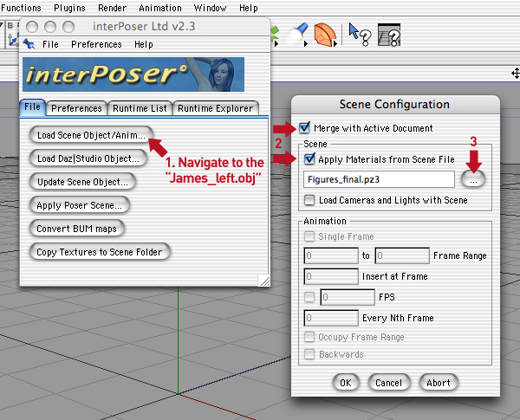Click the Cancel button
The width and height of the screenshot is (520, 420).
(388, 383)
